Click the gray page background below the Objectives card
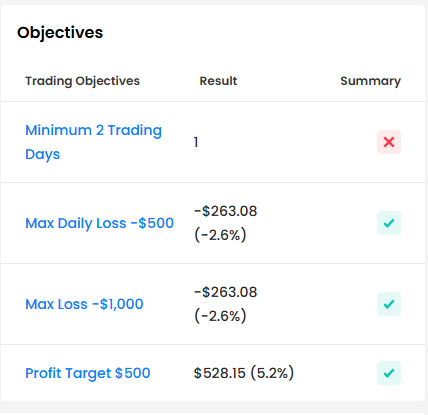The width and height of the screenshot is (428, 415). [214, 408]
